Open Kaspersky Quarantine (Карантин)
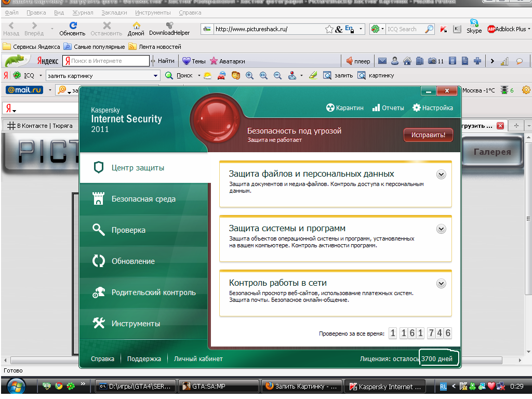Viewport: 532px width, 399px height. pyautogui.click(x=344, y=108)
